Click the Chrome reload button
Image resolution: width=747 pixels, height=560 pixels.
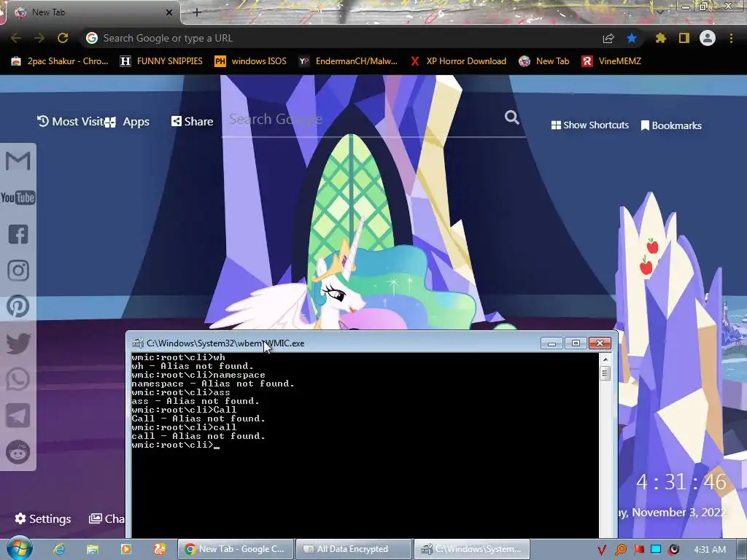pyautogui.click(x=63, y=38)
